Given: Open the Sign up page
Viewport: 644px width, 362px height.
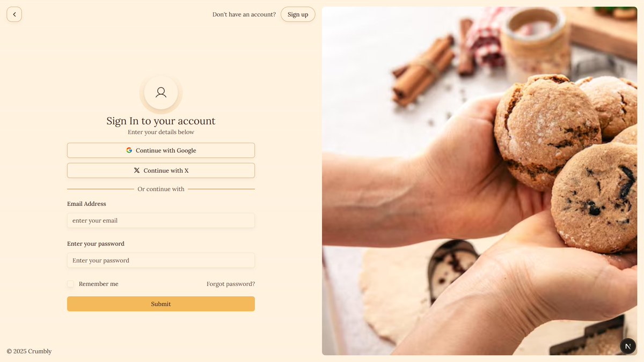Looking at the screenshot, I should pyautogui.click(x=298, y=14).
